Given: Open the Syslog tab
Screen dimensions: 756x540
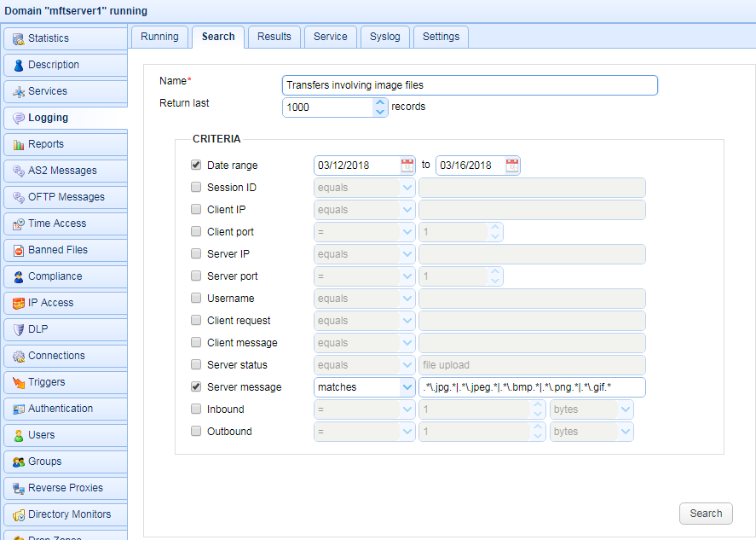Looking at the screenshot, I should [384, 37].
